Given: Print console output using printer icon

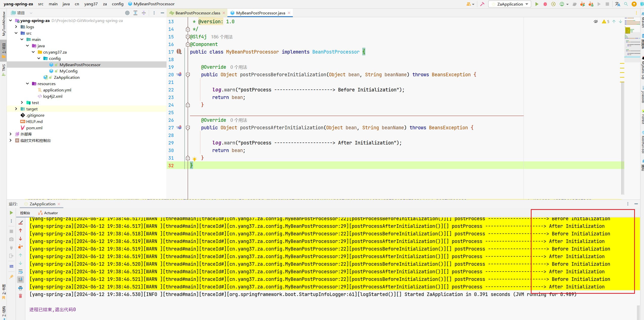Looking at the screenshot, I should pyautogui.click(x=20, y=288).
